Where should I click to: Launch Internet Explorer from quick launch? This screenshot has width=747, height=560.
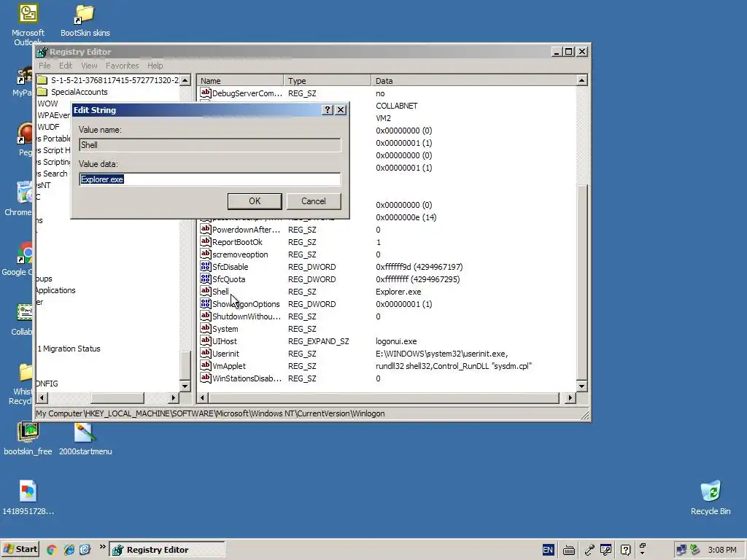pos(69,550)
